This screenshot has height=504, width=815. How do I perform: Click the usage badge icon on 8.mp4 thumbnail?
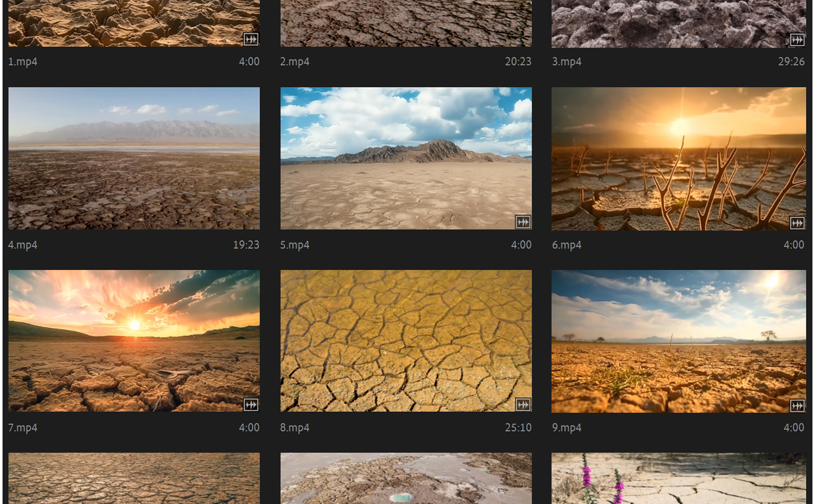pos(523,405)
